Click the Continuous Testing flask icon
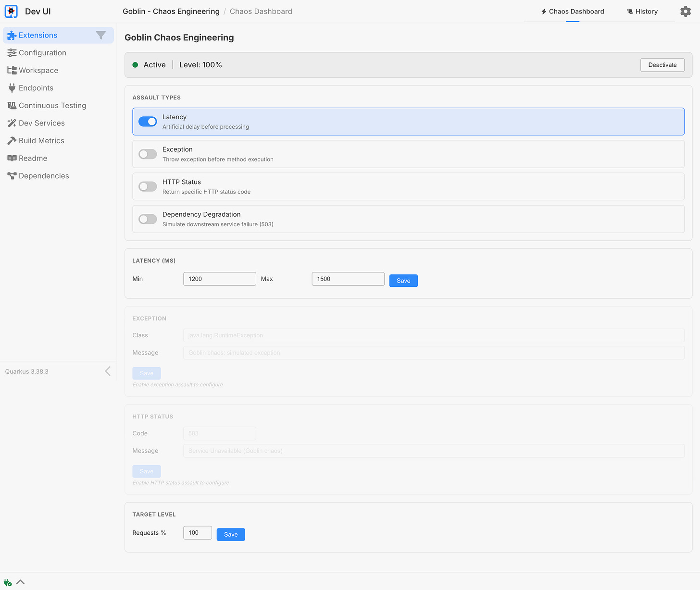Screen dimensions: 700x590 pyautogui.click(x=12, y=105)
